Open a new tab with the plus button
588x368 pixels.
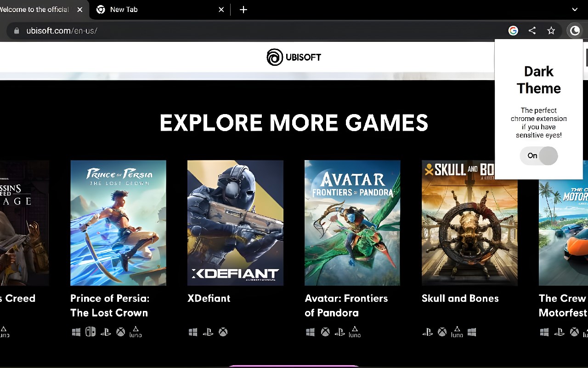243,10
